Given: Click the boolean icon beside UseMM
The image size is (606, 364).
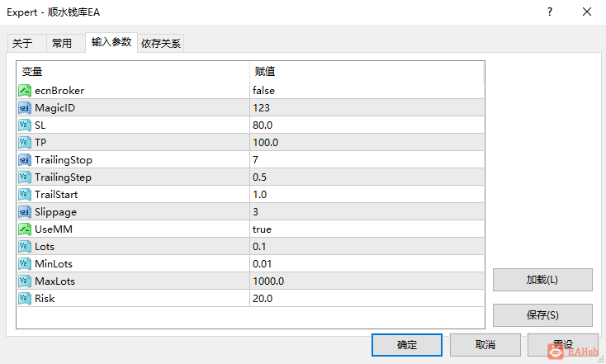Looking at the screenshot, I should tap(25, 229).
